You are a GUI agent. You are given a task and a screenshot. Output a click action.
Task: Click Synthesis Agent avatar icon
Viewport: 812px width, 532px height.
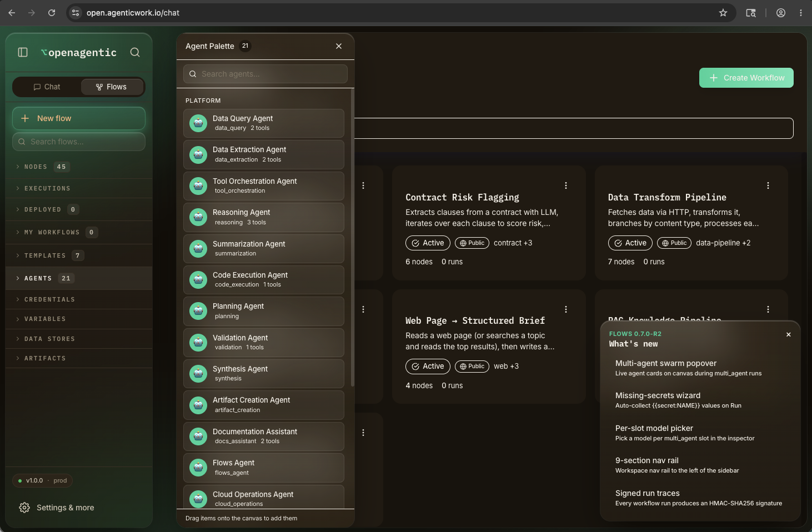[x=198, y=374]
